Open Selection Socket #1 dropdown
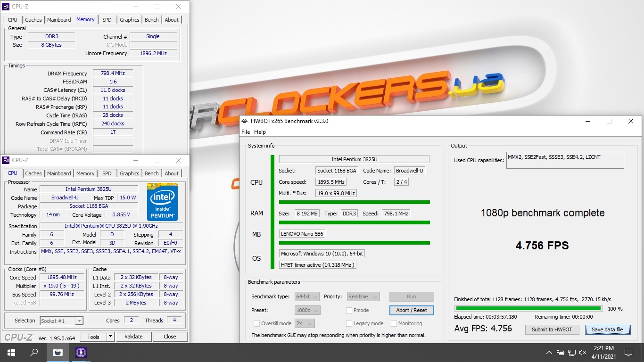This screenshot has height=362, width=644. pos(62,321)
